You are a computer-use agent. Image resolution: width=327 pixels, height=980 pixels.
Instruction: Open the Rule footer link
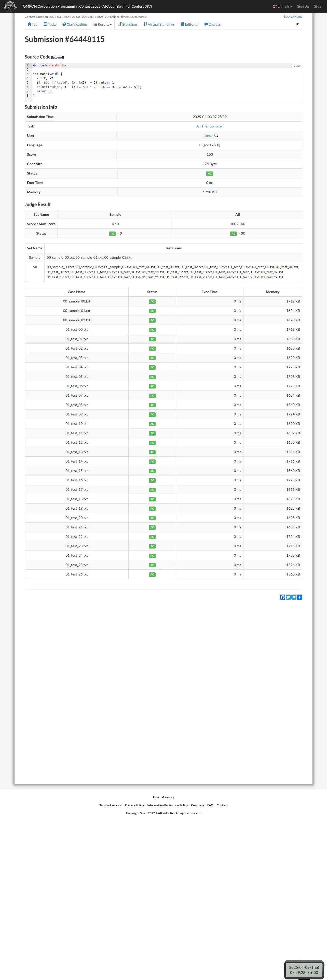coord(156,797)
